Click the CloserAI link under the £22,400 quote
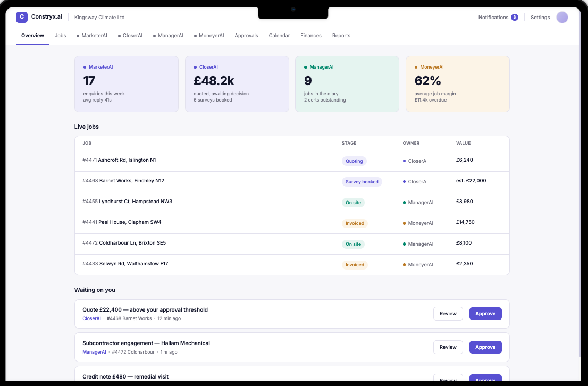 tap(91, 319)
